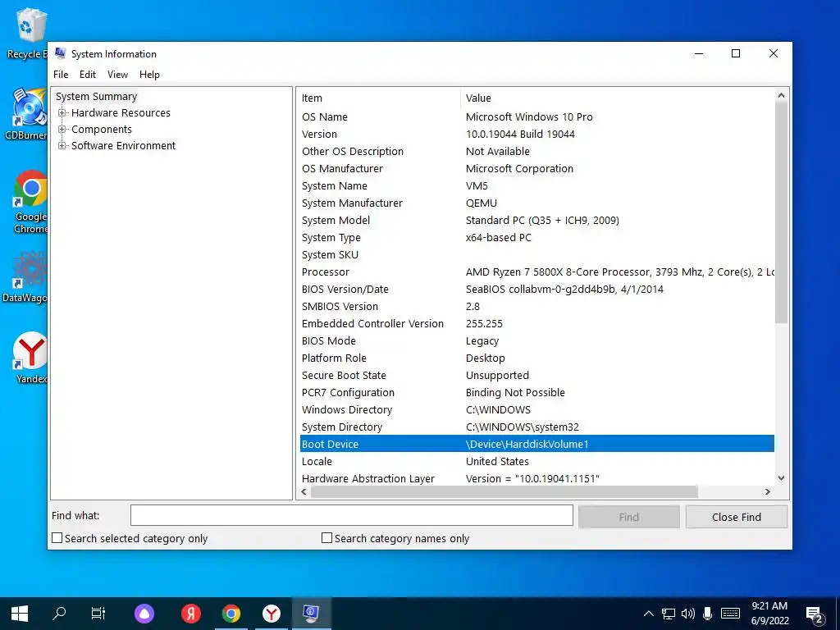Select the Secure Boot State row
Screen dimensions: 840x630
pyautogui.click(x=536, y=376)
